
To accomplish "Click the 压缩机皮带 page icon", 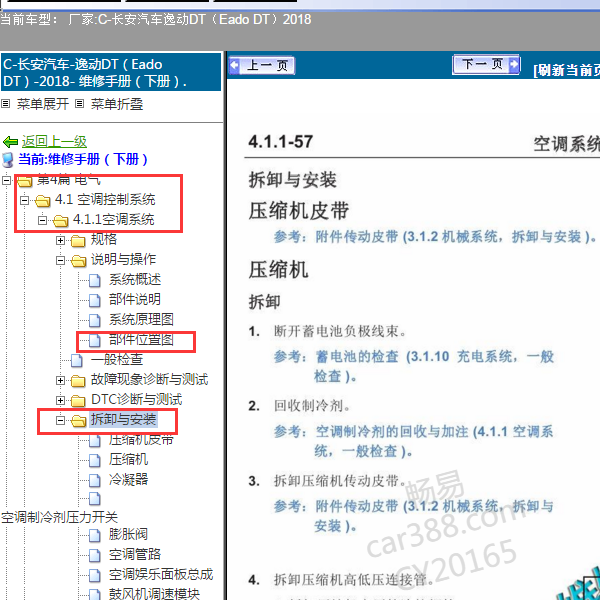I will tap(95, 441).
